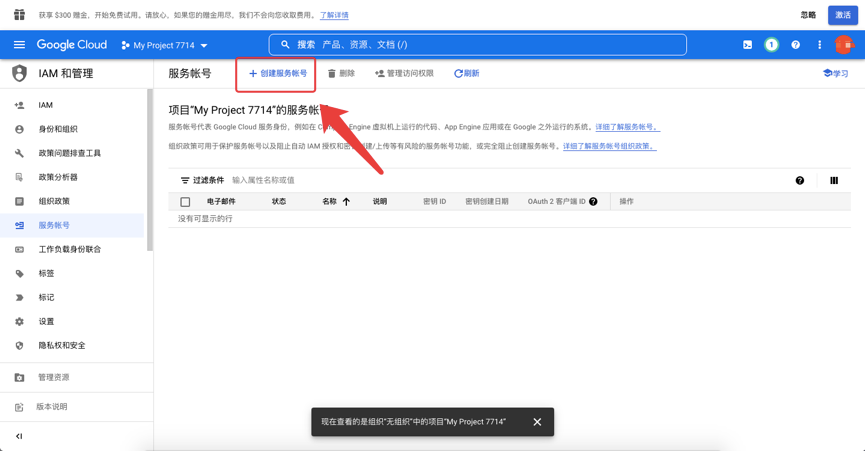Sort by 状态 column header

pos(279,201)
